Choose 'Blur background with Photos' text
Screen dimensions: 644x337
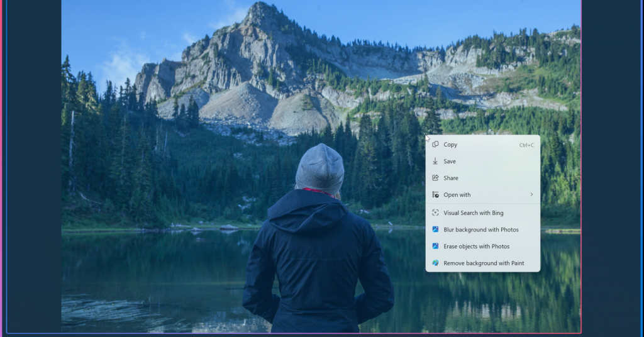tap(481, 229)
